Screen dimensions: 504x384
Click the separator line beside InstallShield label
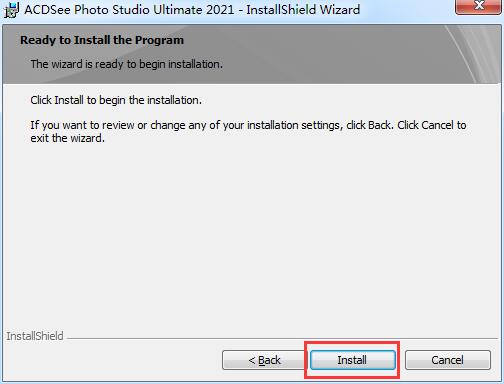tap(282, 338)
